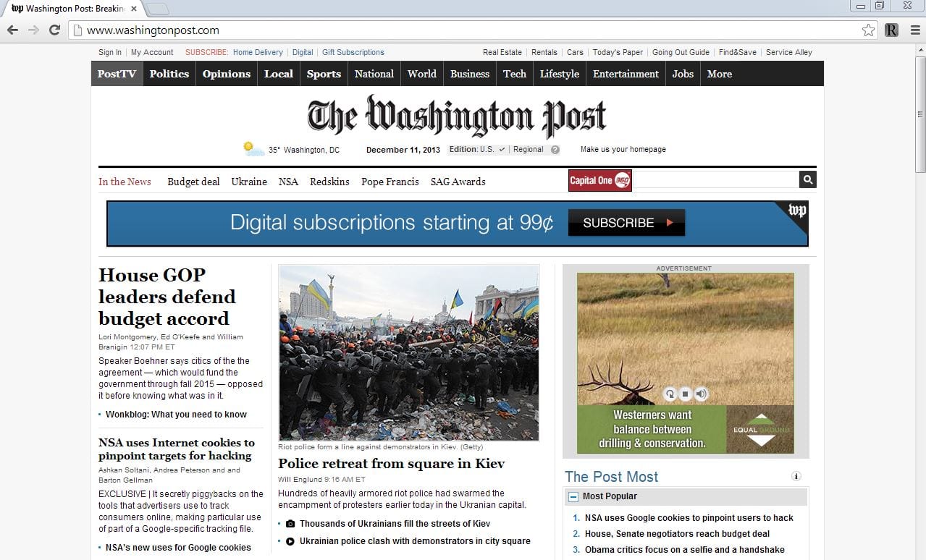This screenshot has width=926, height=560.
Task: Click the search magnifier icon
Action: 807,180
